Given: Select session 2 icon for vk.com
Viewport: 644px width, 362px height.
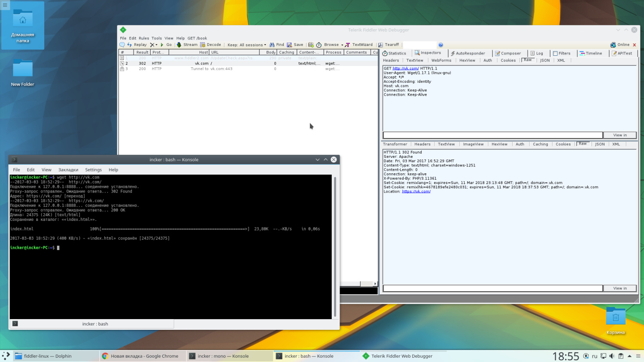Looking at the screenshot, I should pos(122,63).
